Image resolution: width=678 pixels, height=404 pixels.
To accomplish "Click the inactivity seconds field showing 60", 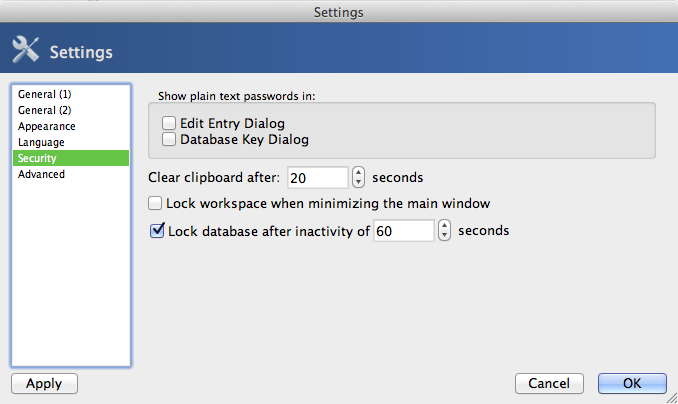I will click(403, 231).
